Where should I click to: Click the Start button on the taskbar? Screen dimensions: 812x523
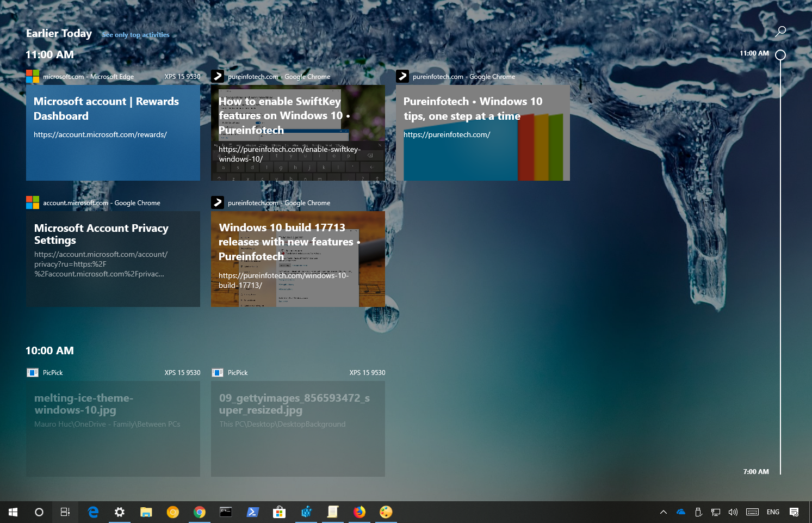click(x=13, y=512)
